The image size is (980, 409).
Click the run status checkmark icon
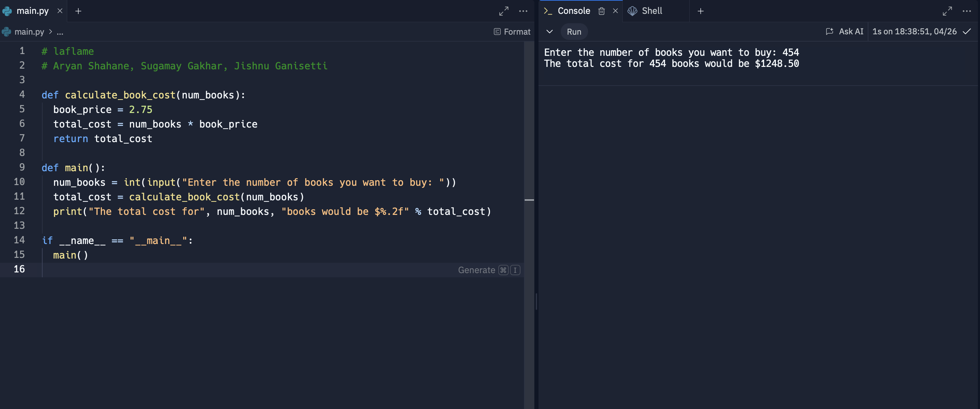tap(967, 32)
